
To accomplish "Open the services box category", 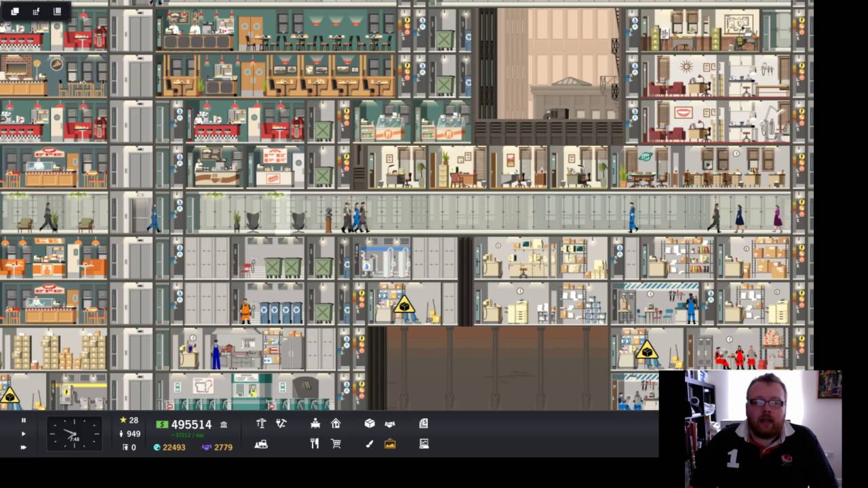I will point(370,424).
